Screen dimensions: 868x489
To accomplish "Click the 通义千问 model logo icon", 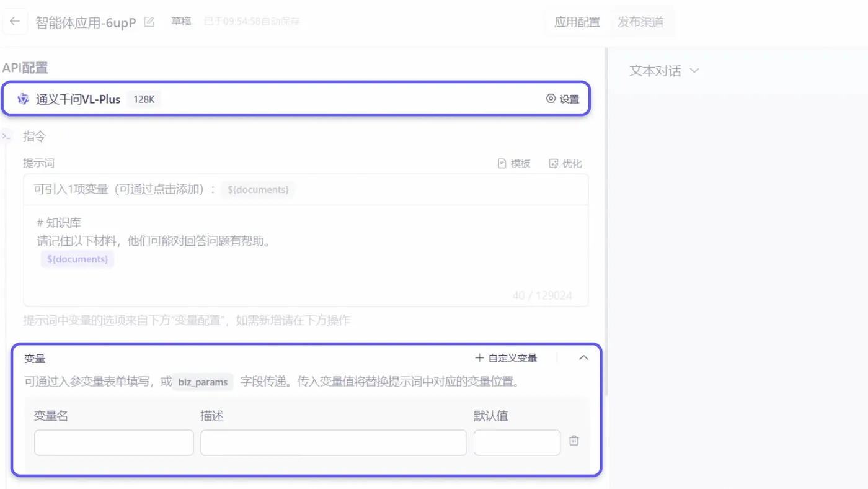I will pyautogui.click(x=24, y=99).
